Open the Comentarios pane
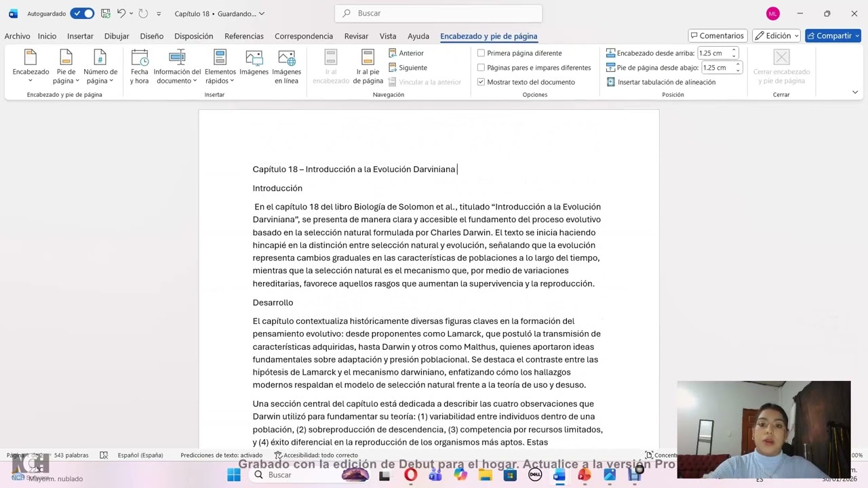The width and height of the screenshot is (868, 488). tap(717, 36)
